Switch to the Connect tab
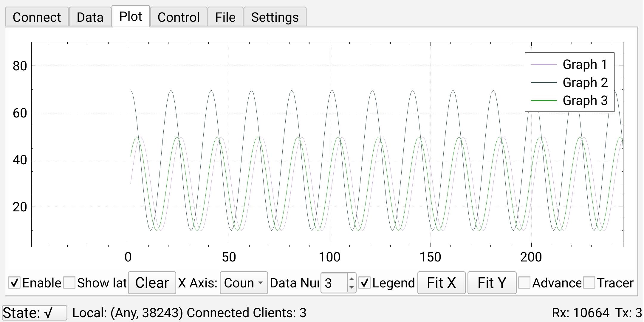This screenshot has height=322, width=644. 37,17
